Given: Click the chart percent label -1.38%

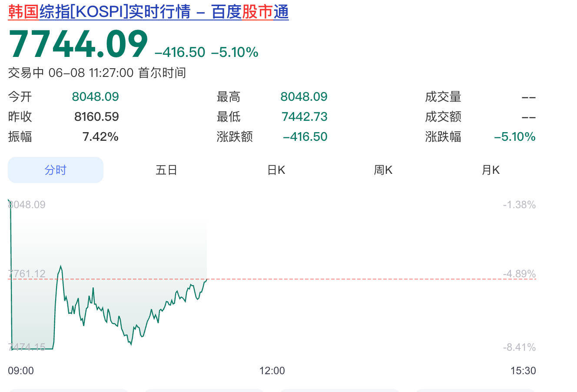Looking at the screenshot, I should coord(519,205).
